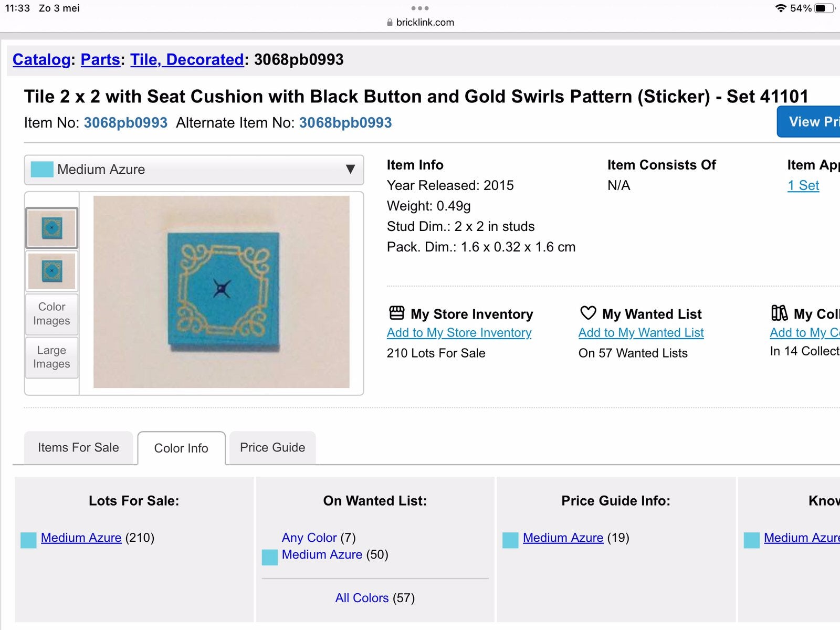Switch to the Items For Sale tab
Viewport: 840px width, 630px height.
(x=78, y=447)
